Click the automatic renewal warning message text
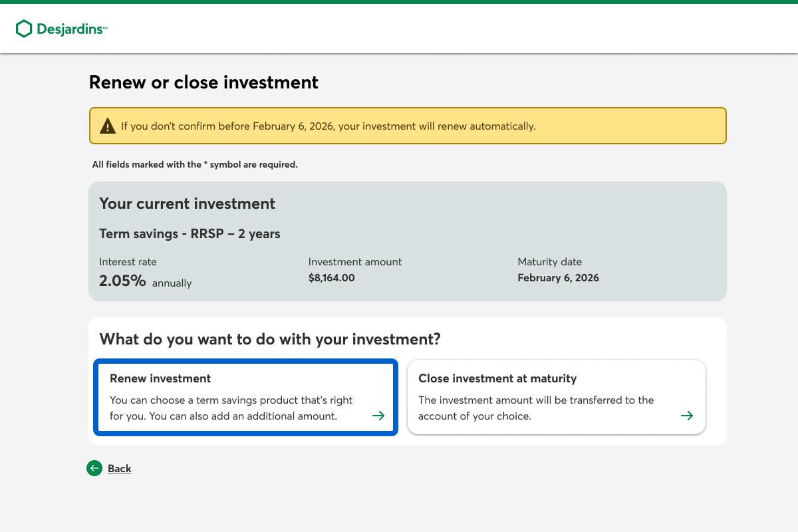798x532 pixels. [328, 126]
